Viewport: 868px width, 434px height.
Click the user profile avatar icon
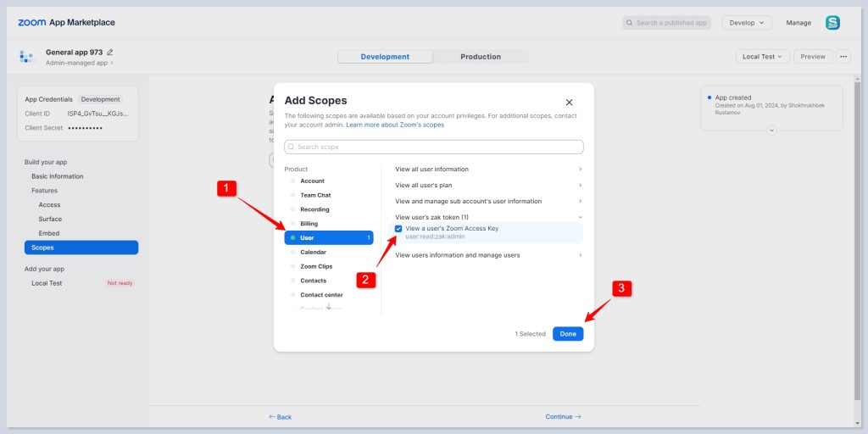click(832, 23)
